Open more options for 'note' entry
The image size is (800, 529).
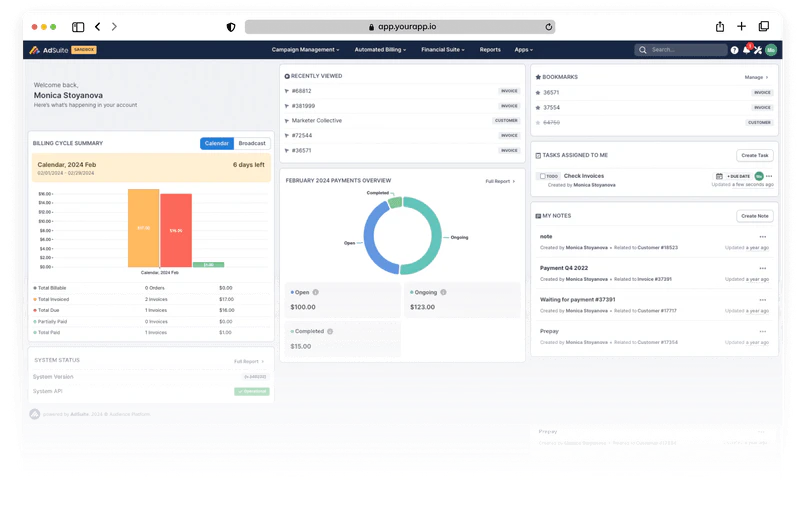tap(762, 237)
